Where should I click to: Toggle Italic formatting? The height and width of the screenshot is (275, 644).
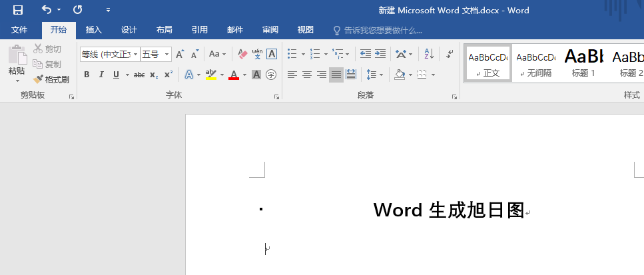pyautogui.click(x=101, y=75)
